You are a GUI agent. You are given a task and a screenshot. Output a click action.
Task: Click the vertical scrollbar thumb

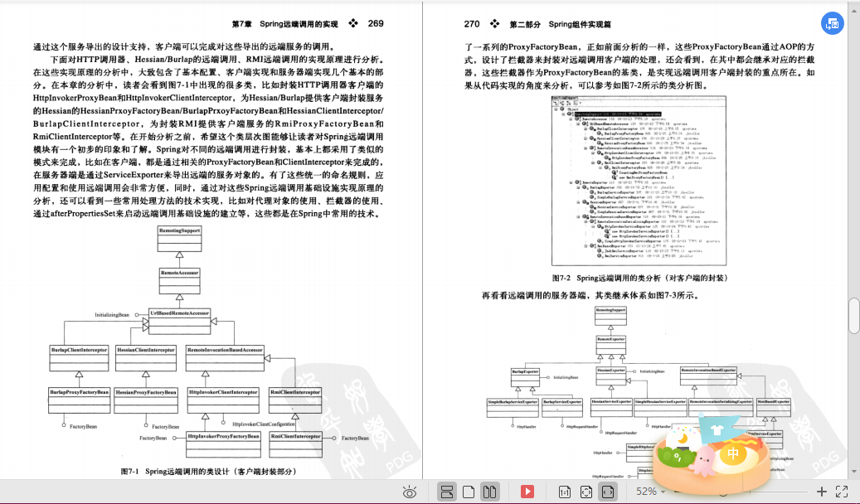854,315
